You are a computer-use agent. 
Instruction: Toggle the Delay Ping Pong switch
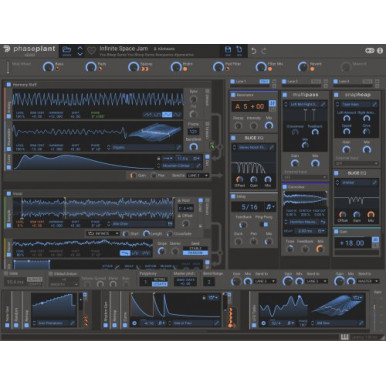pos(265,224)
